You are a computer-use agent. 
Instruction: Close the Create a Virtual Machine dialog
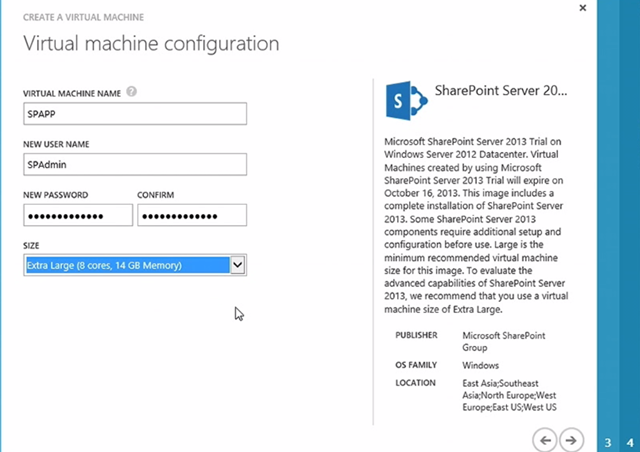583,8
